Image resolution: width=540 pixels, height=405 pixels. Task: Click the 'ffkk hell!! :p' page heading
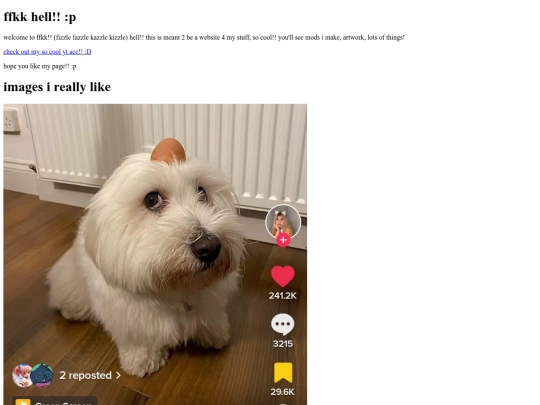[x=40, y=17]
